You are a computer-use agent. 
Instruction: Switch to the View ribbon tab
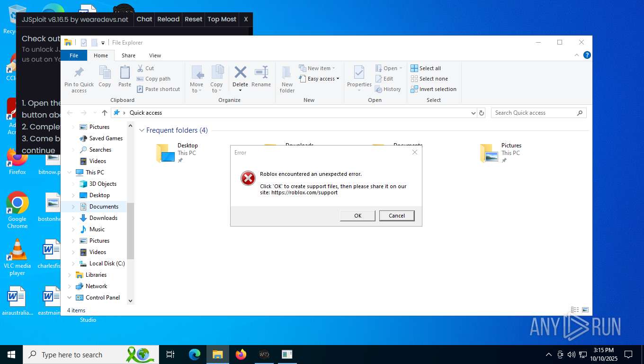pos(155,55)
